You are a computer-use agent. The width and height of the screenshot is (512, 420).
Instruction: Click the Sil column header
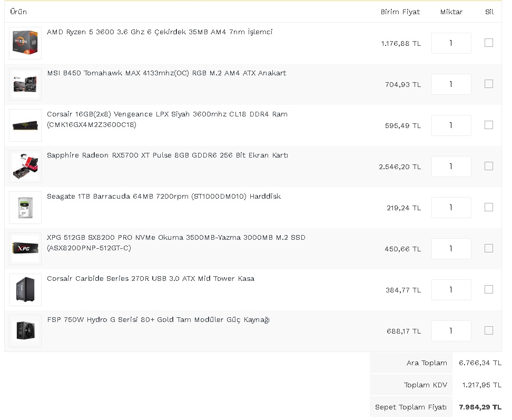489,12
